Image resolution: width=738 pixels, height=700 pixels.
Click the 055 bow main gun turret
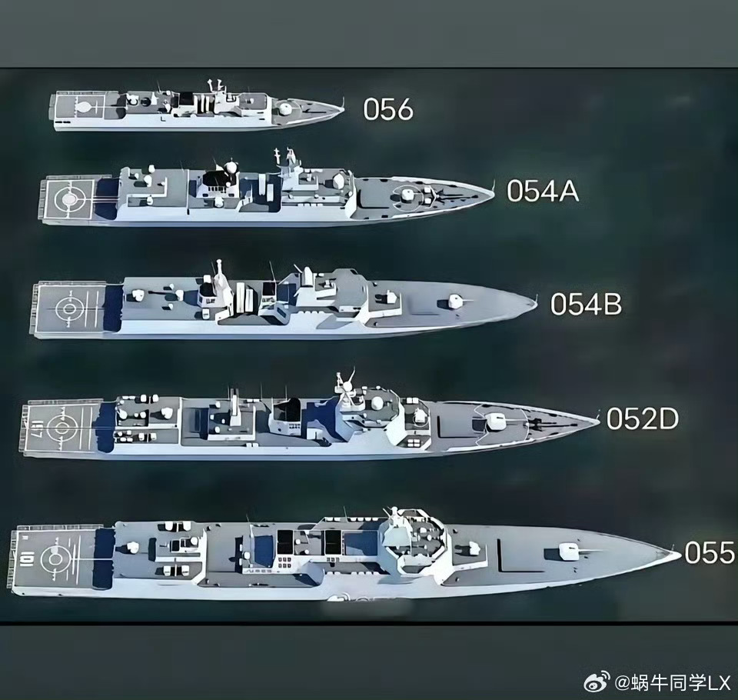569,552
